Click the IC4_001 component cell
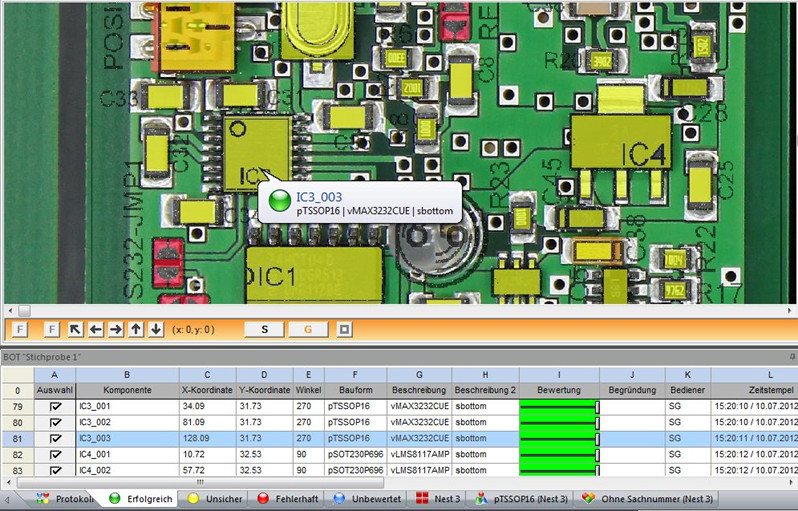Screen dimensions: 798x511 [127, 455]
